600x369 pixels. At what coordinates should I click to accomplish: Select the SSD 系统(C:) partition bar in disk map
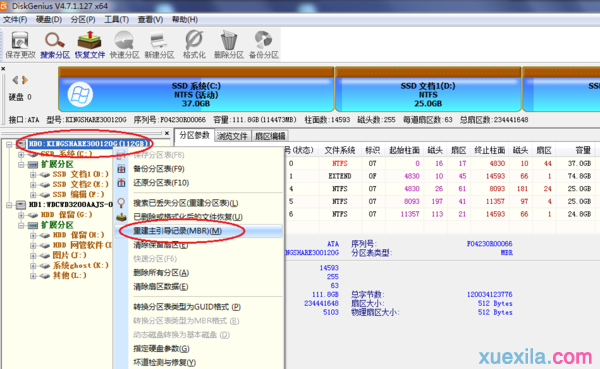tap(196, 89)
